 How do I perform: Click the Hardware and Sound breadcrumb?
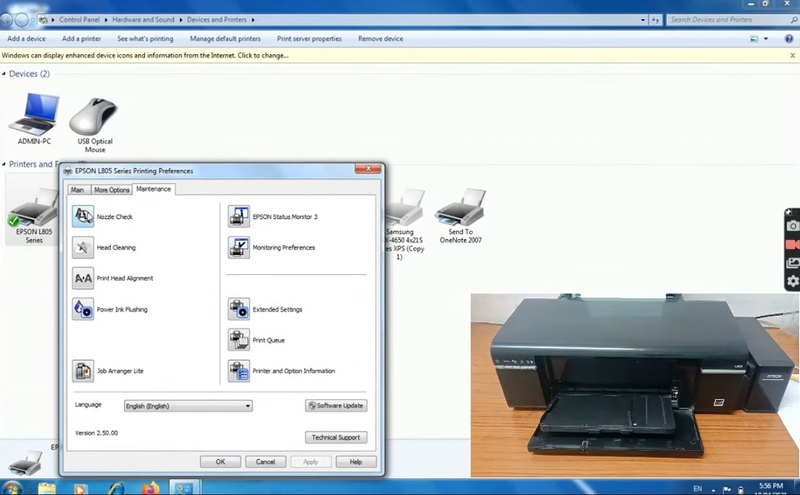(143, 20)
